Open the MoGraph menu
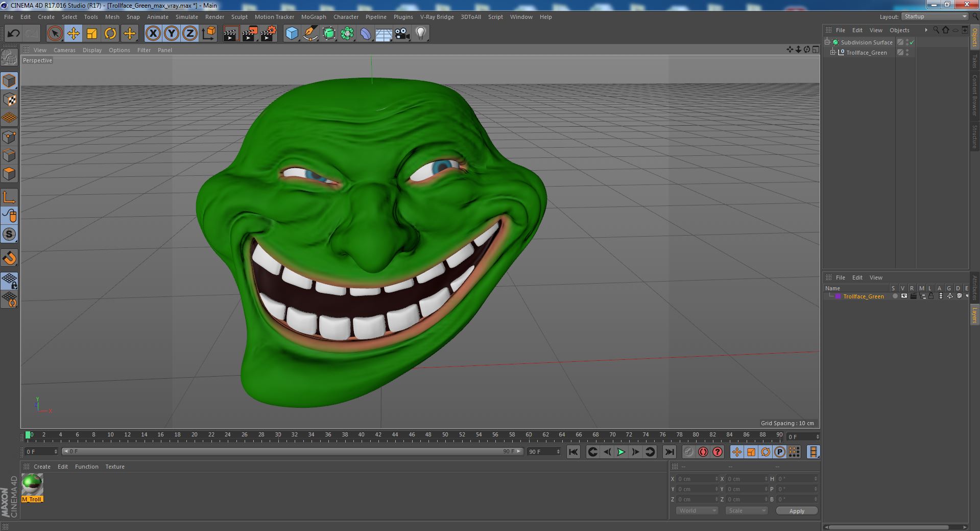Screen dimensions: 980x531 coord(314,17)
